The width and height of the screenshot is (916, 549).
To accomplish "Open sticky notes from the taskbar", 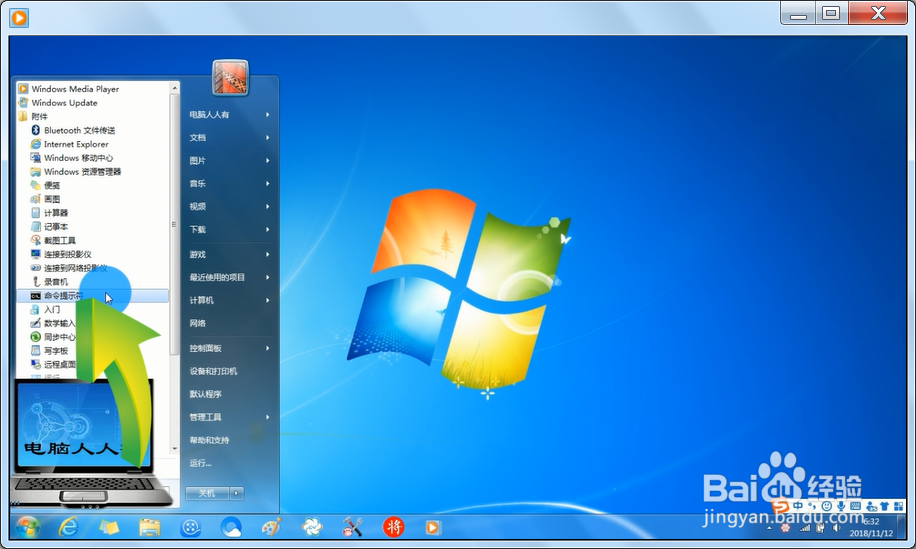I will coord(109,527).
